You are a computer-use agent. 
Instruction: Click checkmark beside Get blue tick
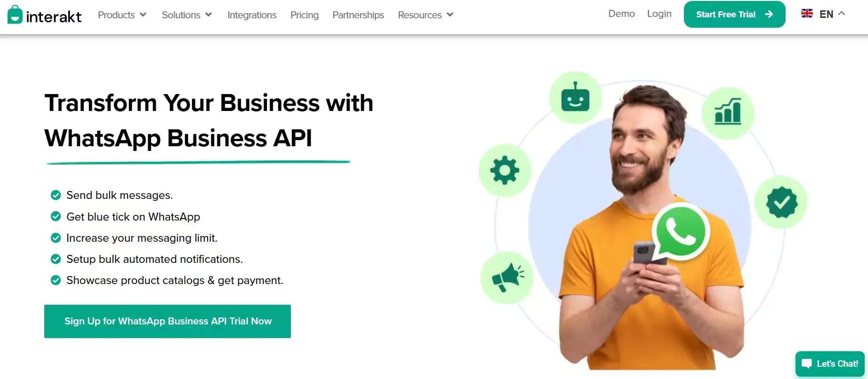point(56,216)
